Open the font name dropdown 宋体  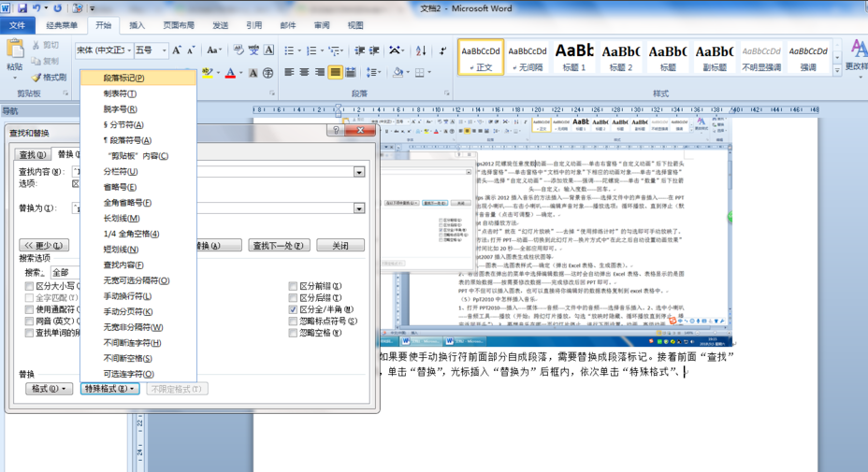(129, 50)
